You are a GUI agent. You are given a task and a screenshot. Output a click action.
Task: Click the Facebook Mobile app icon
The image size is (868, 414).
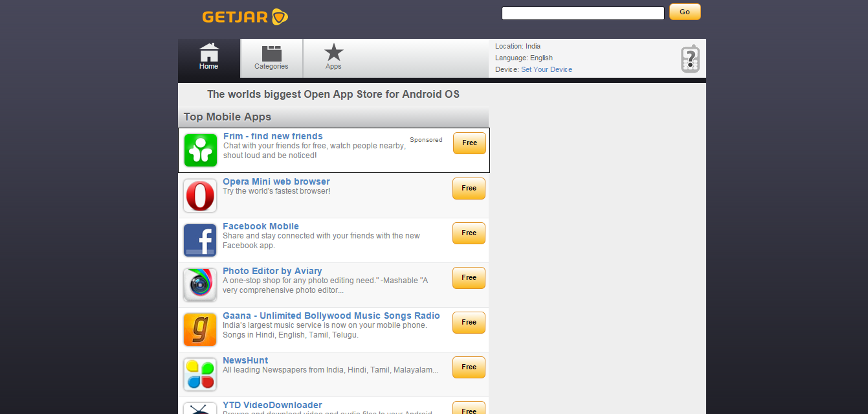coord(200,240)
